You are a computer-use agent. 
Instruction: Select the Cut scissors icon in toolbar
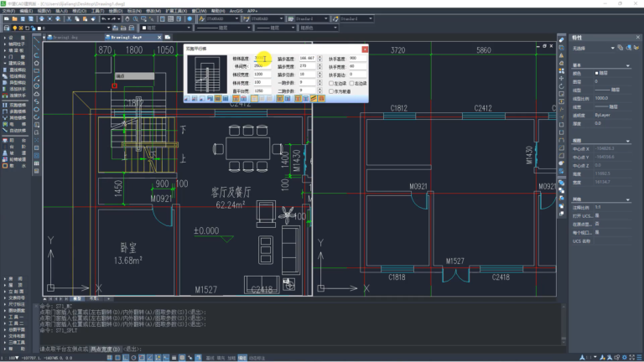point(69,19)
